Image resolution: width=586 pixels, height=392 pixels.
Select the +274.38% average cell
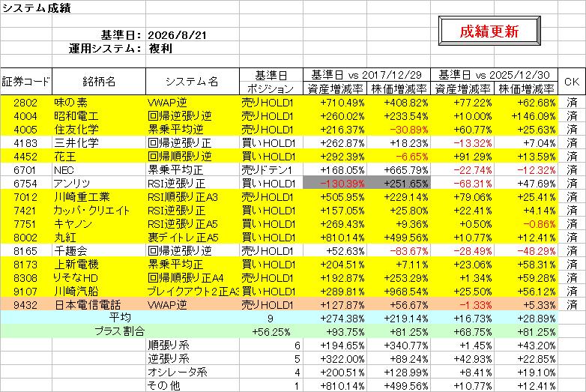tap(335, 318)
